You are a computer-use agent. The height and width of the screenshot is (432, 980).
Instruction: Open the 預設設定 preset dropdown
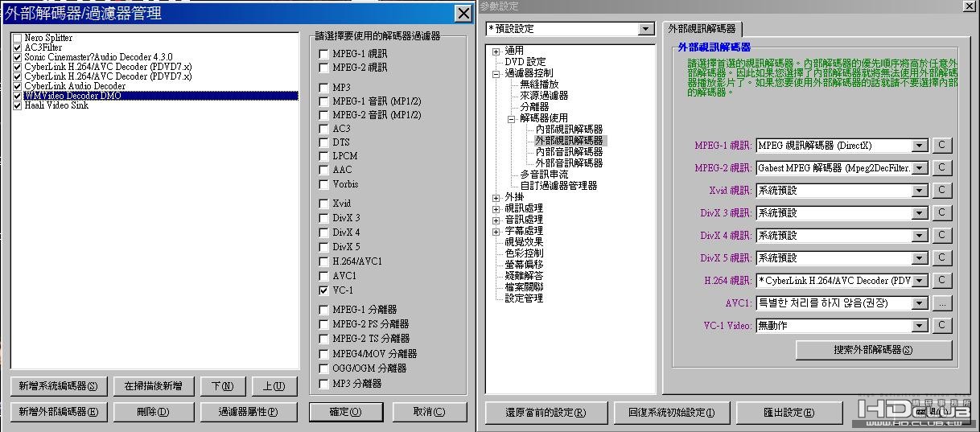pos(645,29)
